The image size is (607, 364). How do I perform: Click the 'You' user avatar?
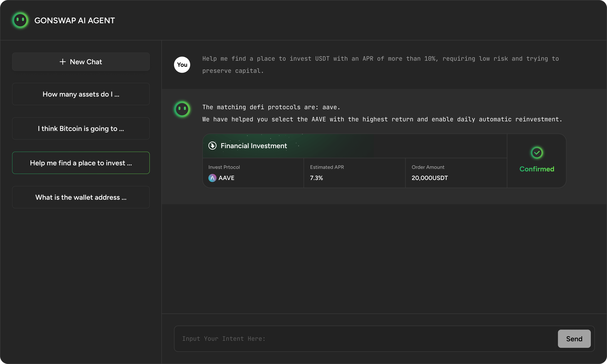(x=182, y=65)
